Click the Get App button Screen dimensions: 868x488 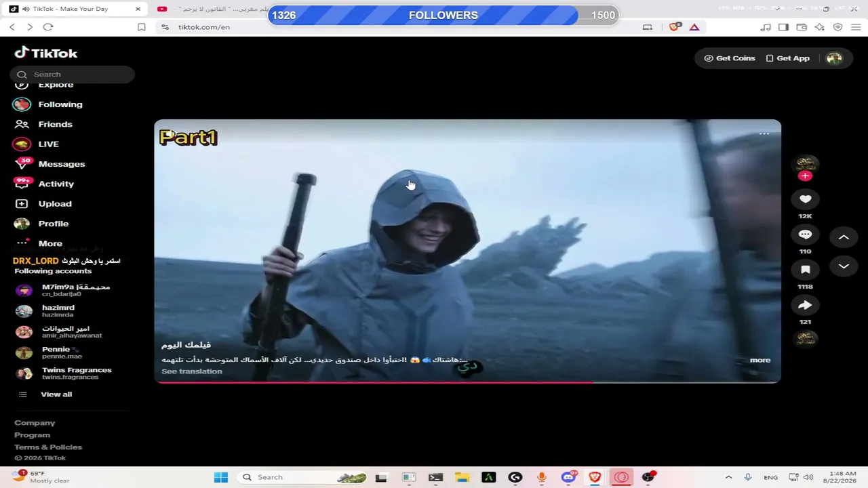[x=787, y=58]
